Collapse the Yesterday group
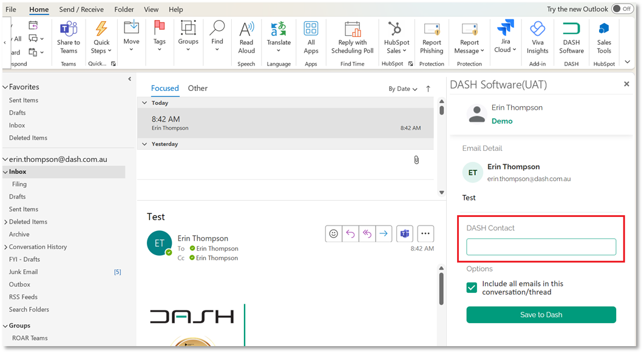The height and width of the screenshot is (354, 644). [144, 144]
